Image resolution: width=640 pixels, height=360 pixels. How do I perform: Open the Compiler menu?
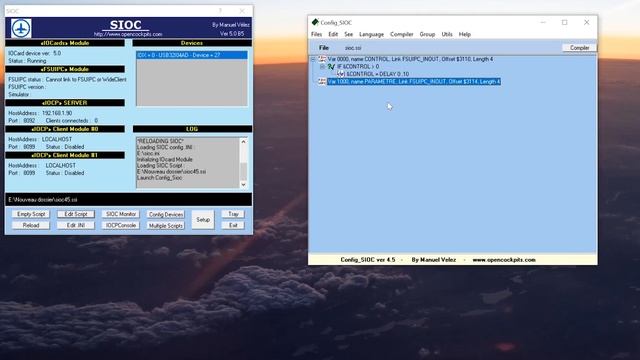coord(402,34)
